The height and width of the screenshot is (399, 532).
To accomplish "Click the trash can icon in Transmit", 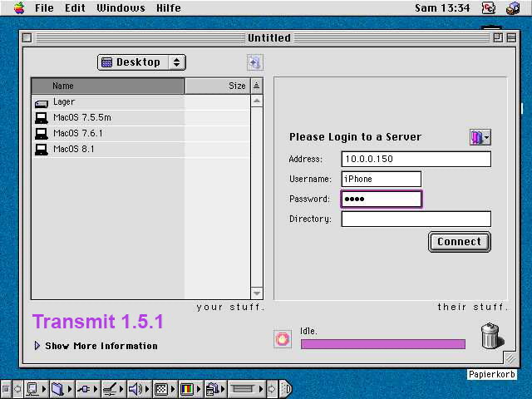I will (x=490, y=336).
